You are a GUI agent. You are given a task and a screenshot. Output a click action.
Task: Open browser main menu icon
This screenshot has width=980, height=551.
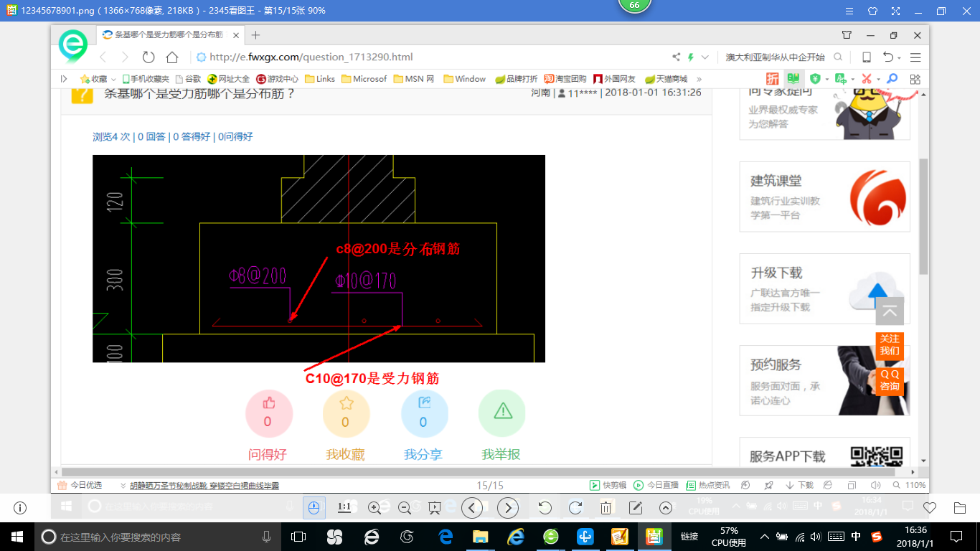(x=915, y=57)
